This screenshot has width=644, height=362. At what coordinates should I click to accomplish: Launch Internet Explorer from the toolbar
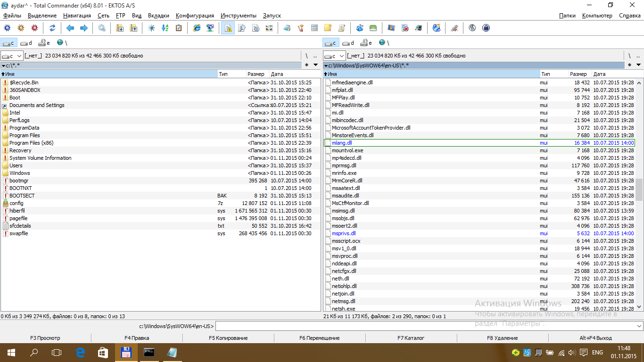pos(197,28)
